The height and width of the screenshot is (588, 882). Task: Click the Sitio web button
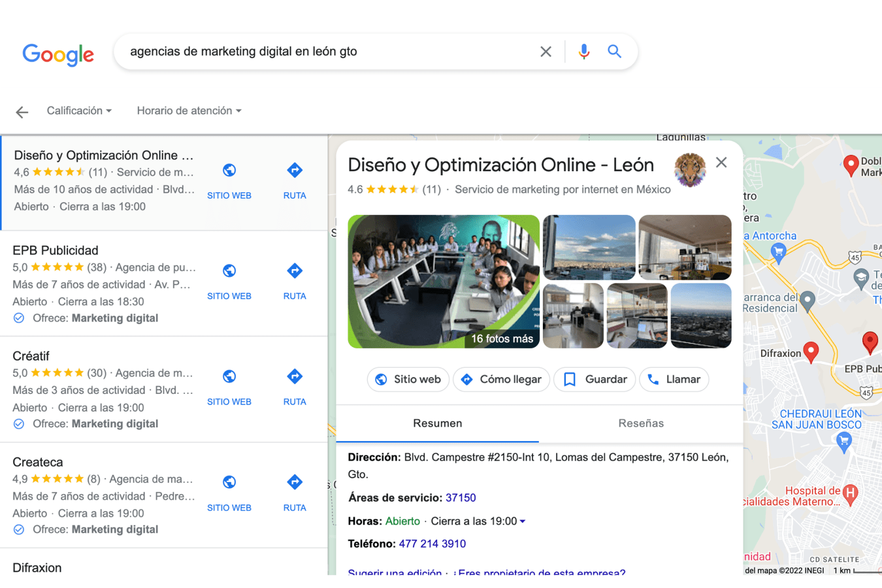tap(408, 380)
